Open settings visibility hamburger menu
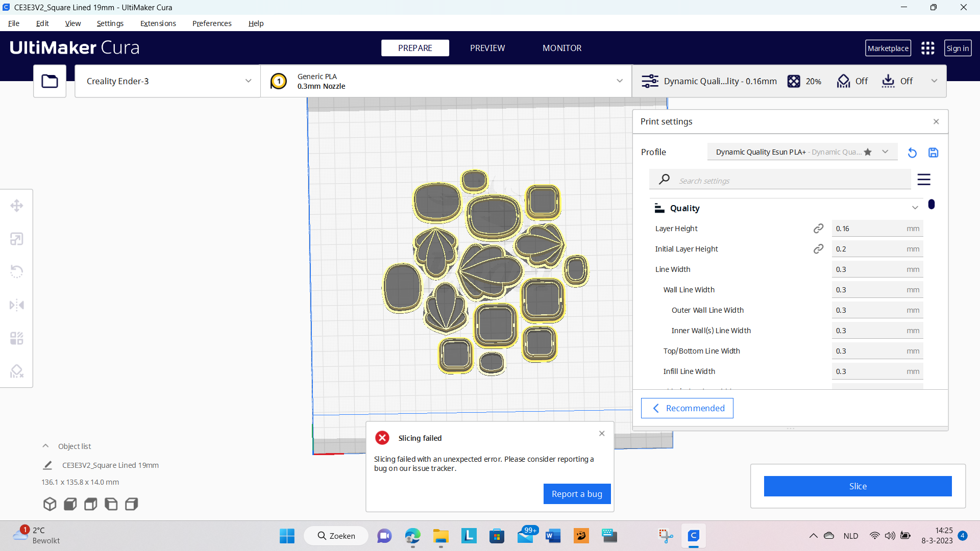 (x=924, y=180)
